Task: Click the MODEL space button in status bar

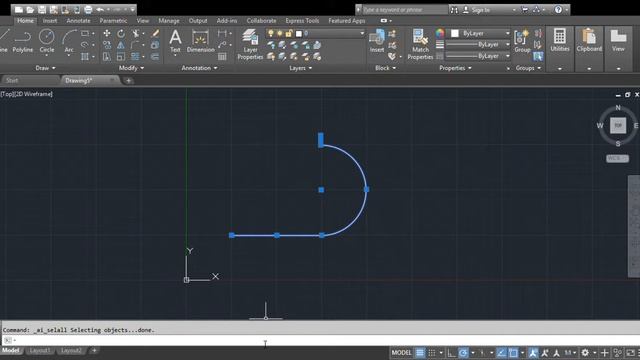Action: (x=401, y=353)
